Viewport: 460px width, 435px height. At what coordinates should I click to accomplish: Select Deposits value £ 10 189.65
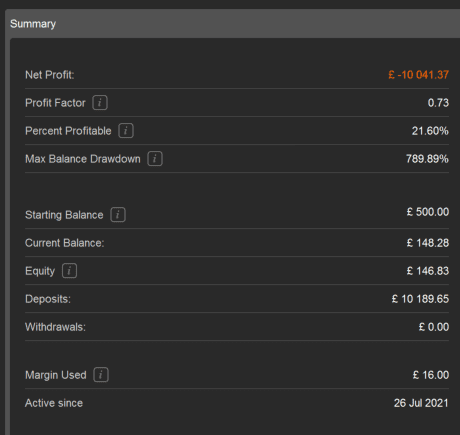tap(420, 299)
